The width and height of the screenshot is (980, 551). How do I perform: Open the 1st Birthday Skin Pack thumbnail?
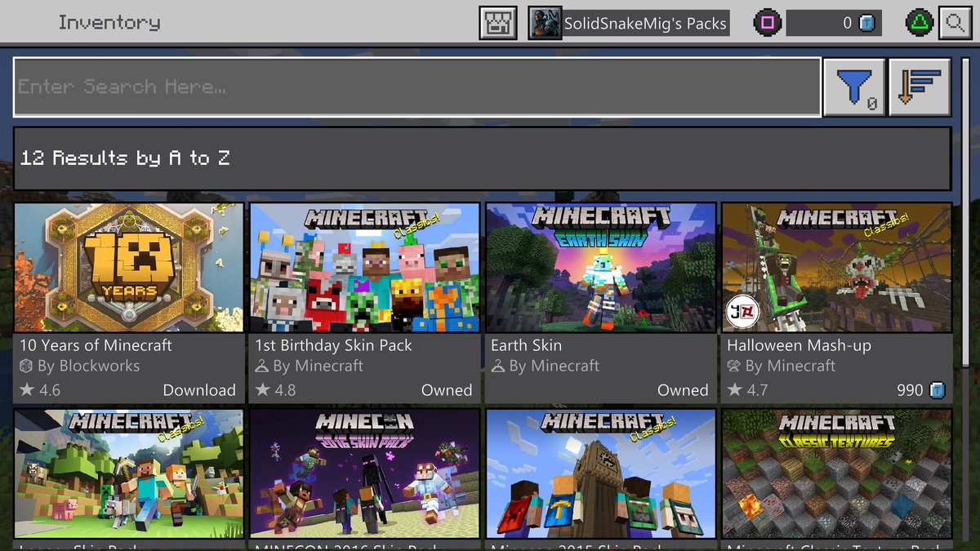point(365,268)
